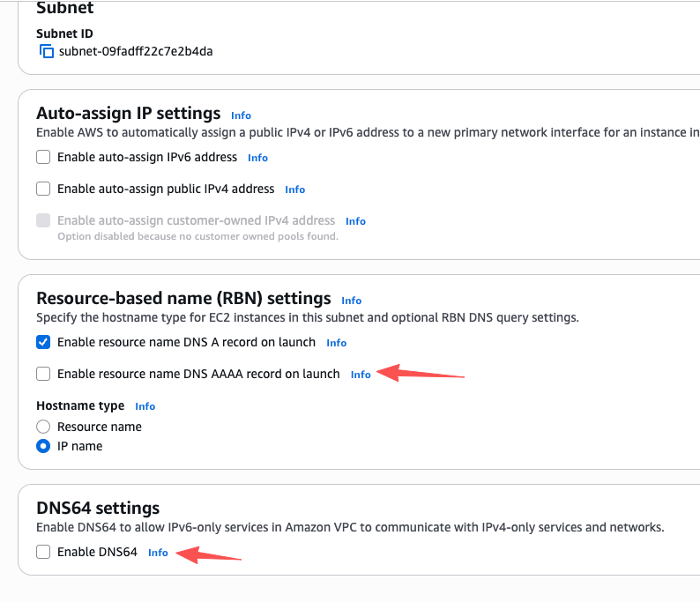Open Info beside DNS A record option
The height and width of the screenshot is (602, 700).
[x=336, y=343]
